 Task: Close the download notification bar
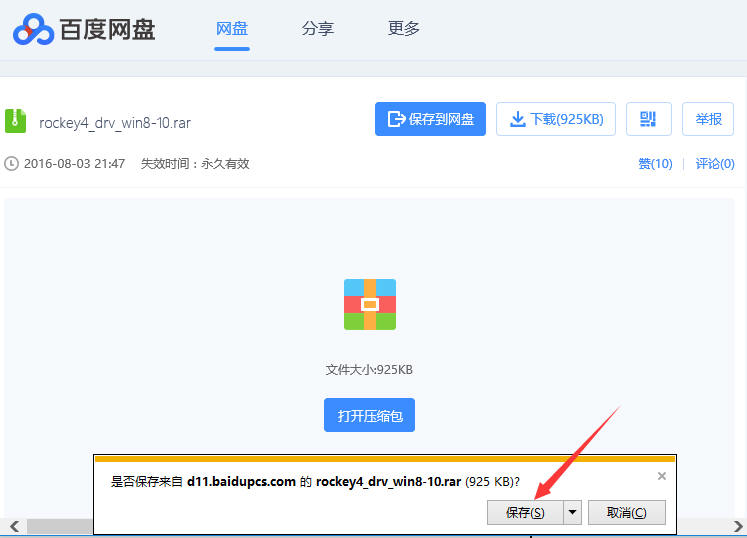(x=662, y=476)
